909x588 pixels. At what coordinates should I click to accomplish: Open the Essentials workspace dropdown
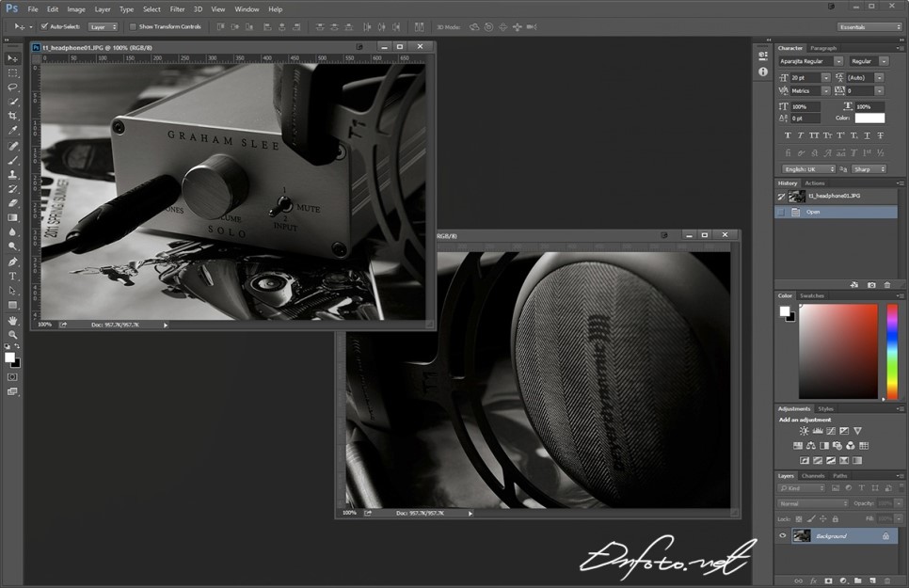coord(869,26)
